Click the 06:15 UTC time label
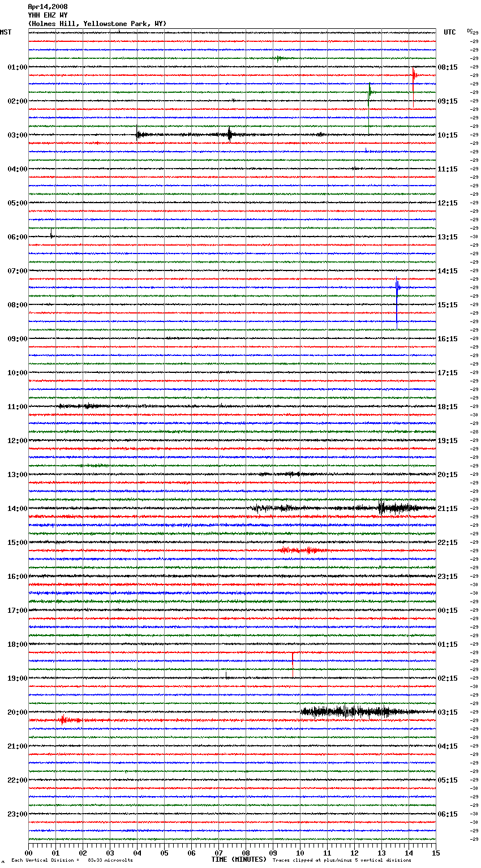Viewport: 481px width, 868px height. (x=448, y=814)
